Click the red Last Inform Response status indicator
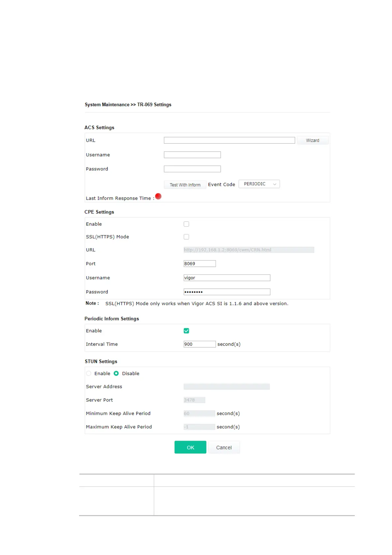 pyautogui.click(x=158, y=196)
